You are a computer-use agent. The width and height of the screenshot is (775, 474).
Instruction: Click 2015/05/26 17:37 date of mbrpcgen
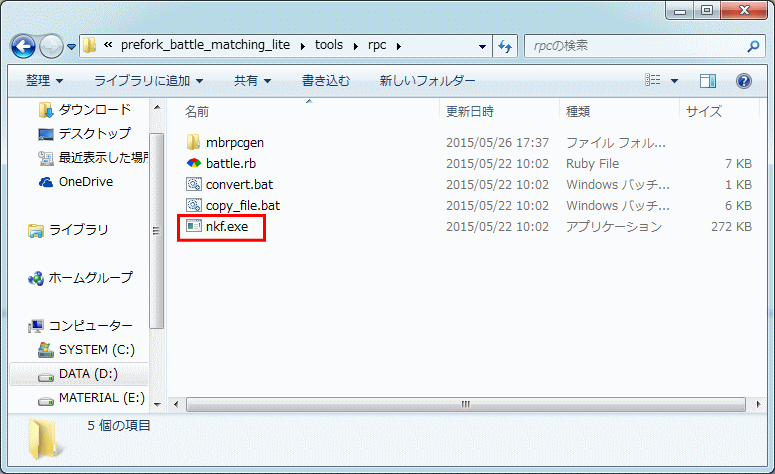tap(497, 143)
